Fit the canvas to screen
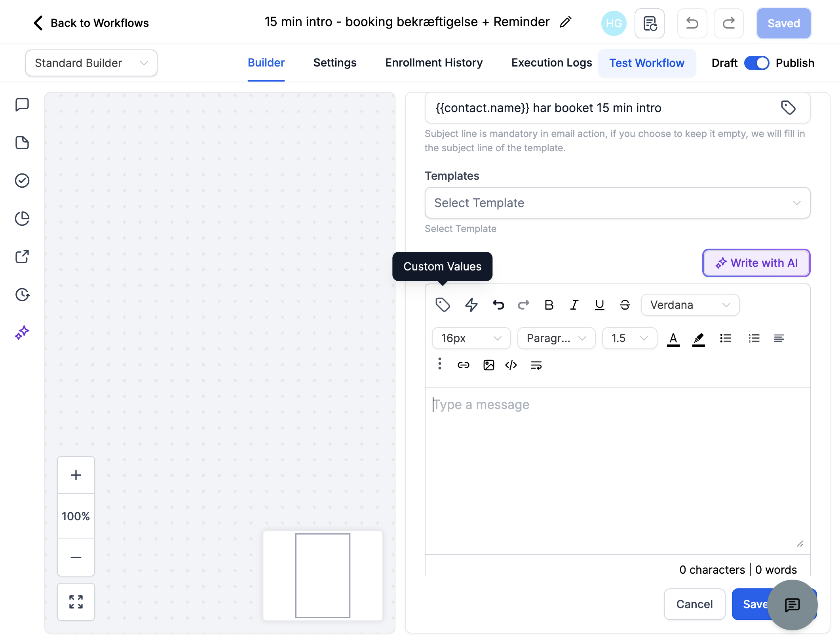The width and height of the screenshot is (840, 643). [76, 602]
